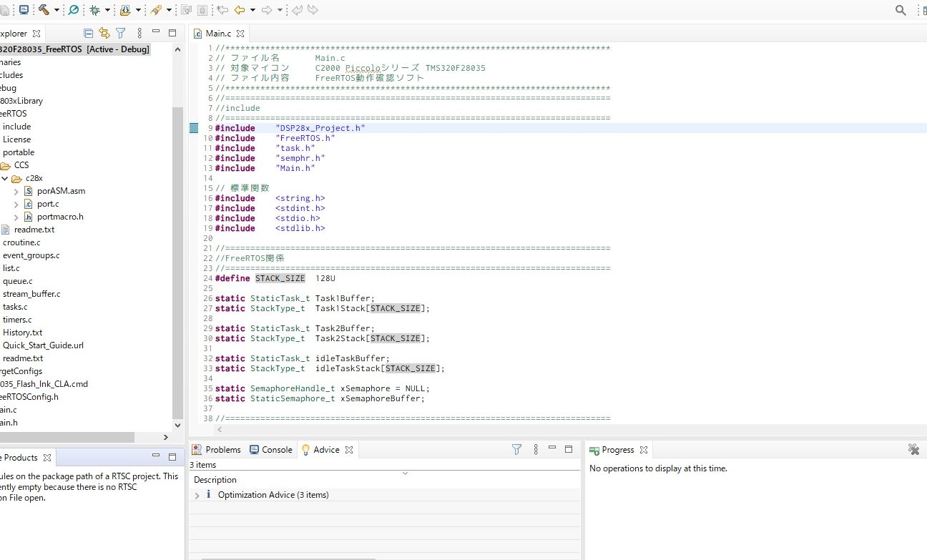This screenshot has height=560, width=927.
Task: Select croutine.c in Project Explorer
Action: (x=21, y=242)
